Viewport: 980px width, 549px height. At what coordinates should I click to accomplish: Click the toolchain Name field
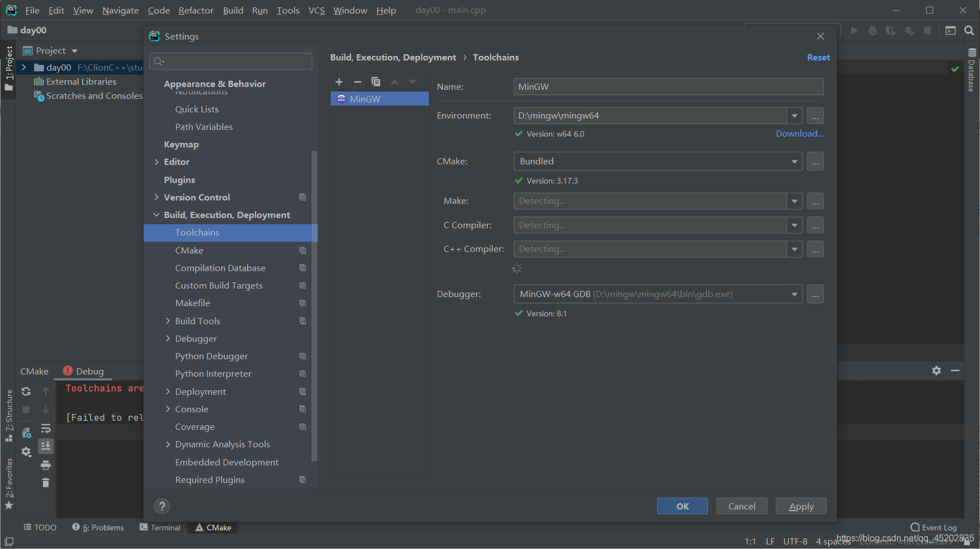(x=669, y=87)
